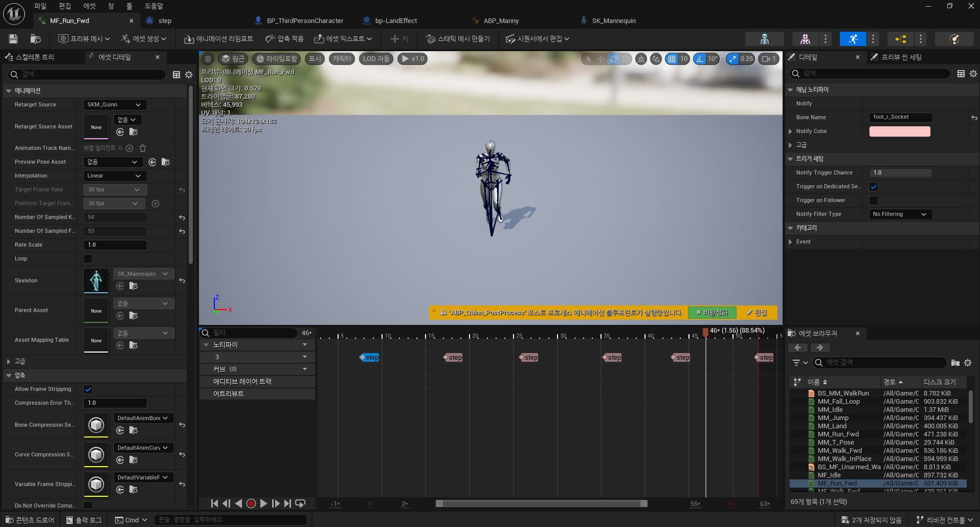The height and width of the screenshot is (527, 980).
Task: Open the Content Drawer
Action: [x=30, y=520]
